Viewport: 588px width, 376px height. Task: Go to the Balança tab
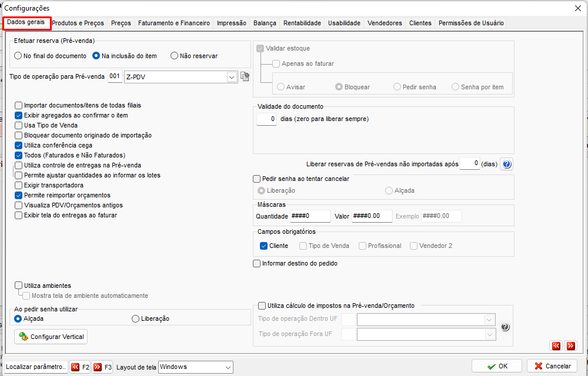(265, 23)
